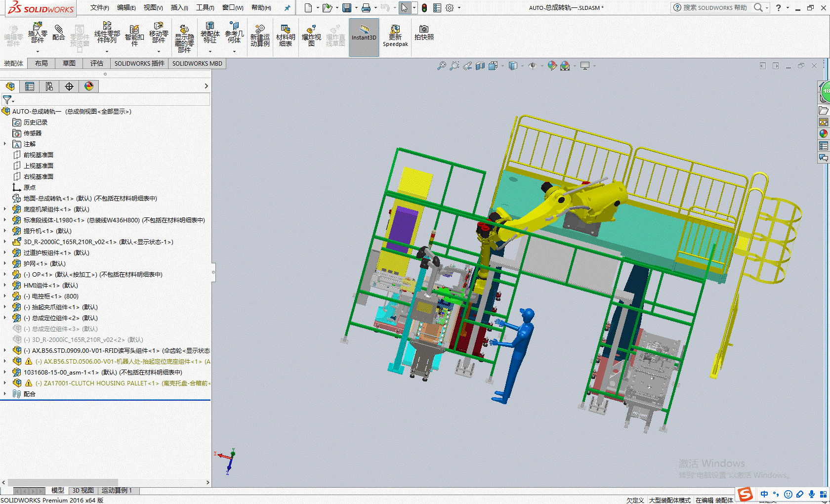Click Zoom to Fit in view toolbar
This screenshot has width=830, height=504.
(x=442, y=65)
